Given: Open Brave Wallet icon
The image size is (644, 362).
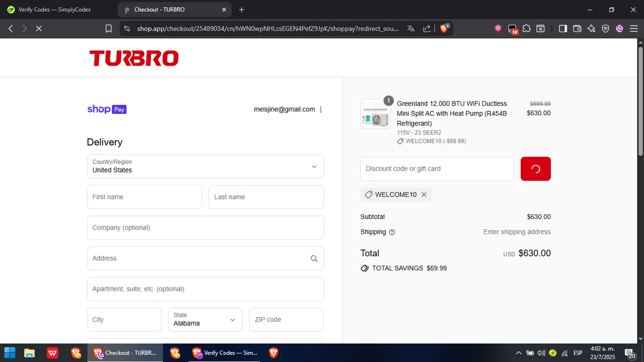Looking at the screenshot, I should [577, 28].
